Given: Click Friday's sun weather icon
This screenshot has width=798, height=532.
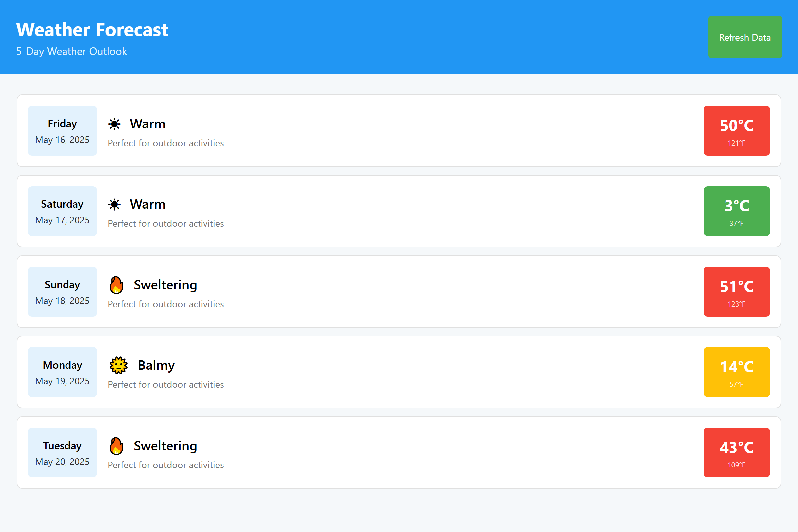Looking at the screenshot, I should click(115, 124).
